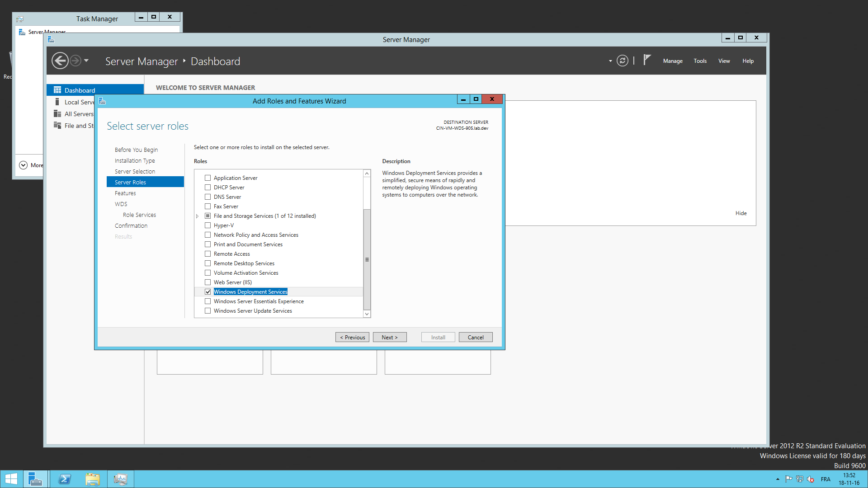This screenshot has height=488, width=868.
Task: Check the DNS Server role
Action: [x=208, y=197]
